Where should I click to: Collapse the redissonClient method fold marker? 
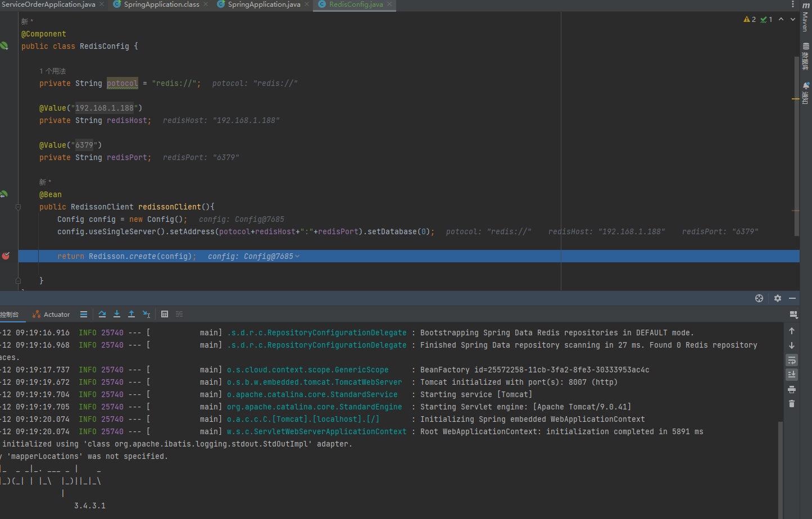pos(18,207)
